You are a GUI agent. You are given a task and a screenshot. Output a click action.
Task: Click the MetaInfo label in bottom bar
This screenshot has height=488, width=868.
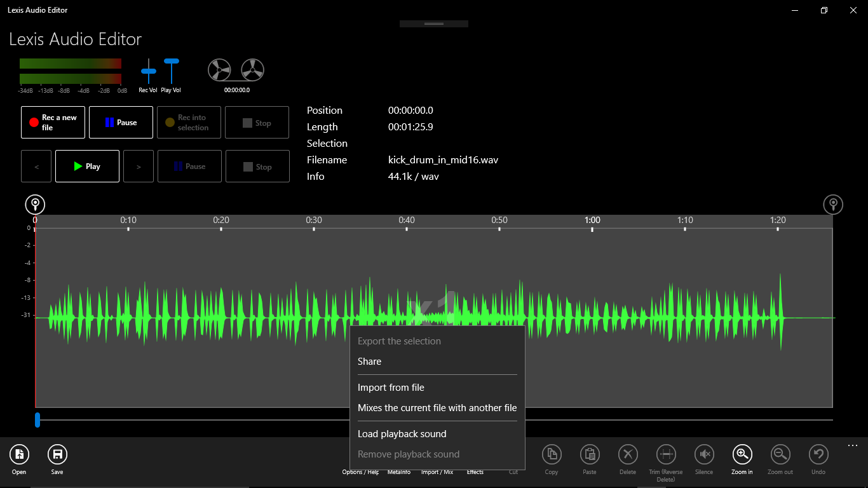click(399, 472)
